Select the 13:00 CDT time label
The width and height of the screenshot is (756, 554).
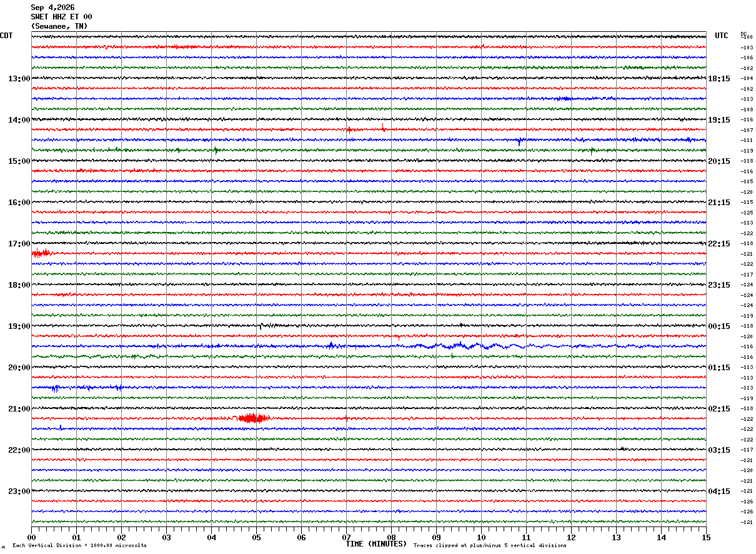[x=19, y=79]
